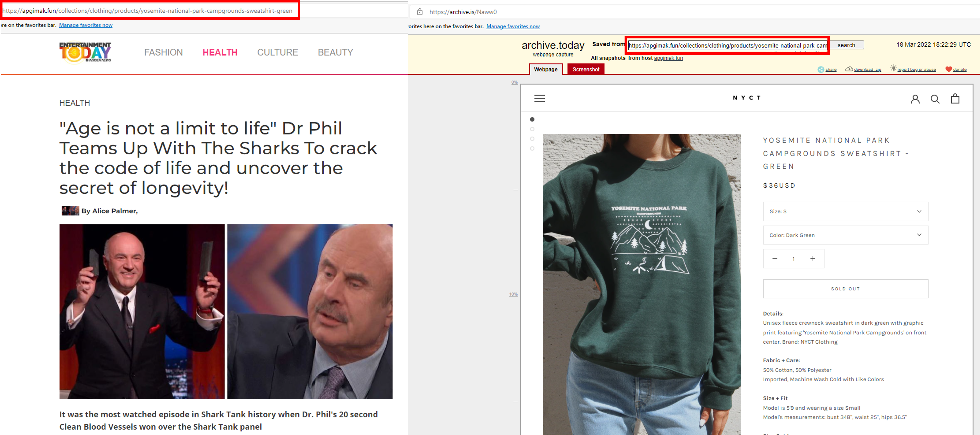Switch to the Screenshot tab

tap(585, 69)
